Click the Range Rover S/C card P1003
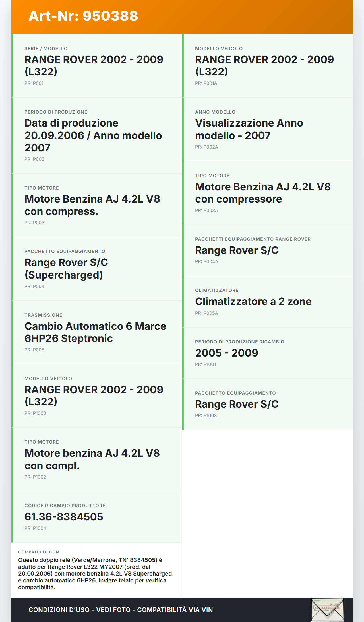Viewport: 364px width, 622px height. [267, 404]
